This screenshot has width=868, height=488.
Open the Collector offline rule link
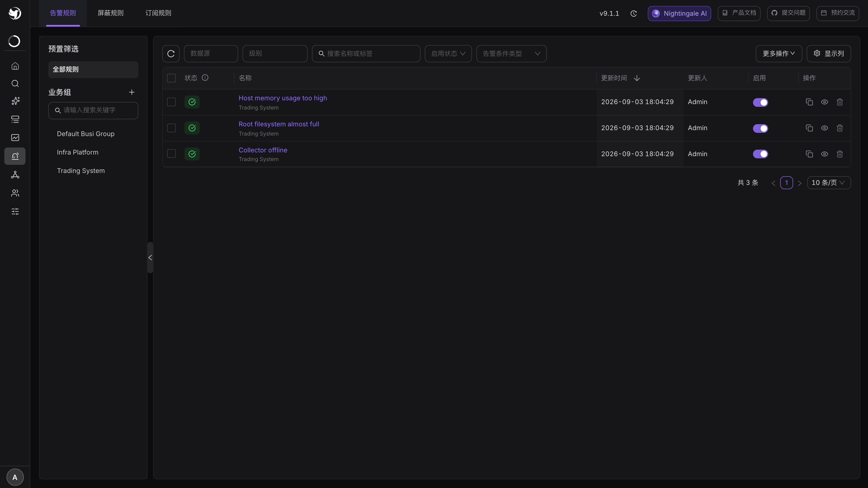pos(263,150)
